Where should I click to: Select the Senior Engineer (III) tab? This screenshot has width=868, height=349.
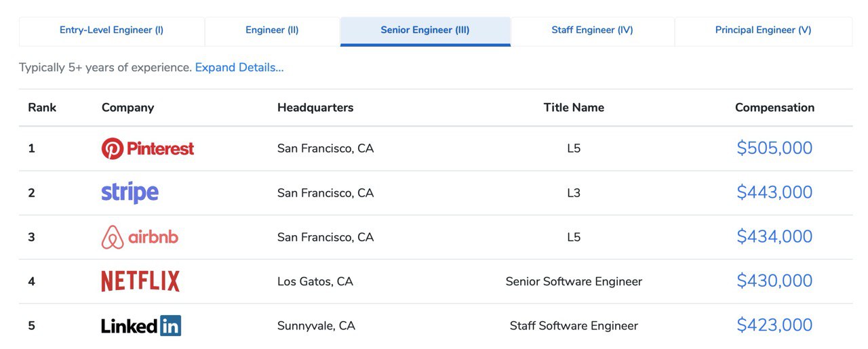pos(425,30)
